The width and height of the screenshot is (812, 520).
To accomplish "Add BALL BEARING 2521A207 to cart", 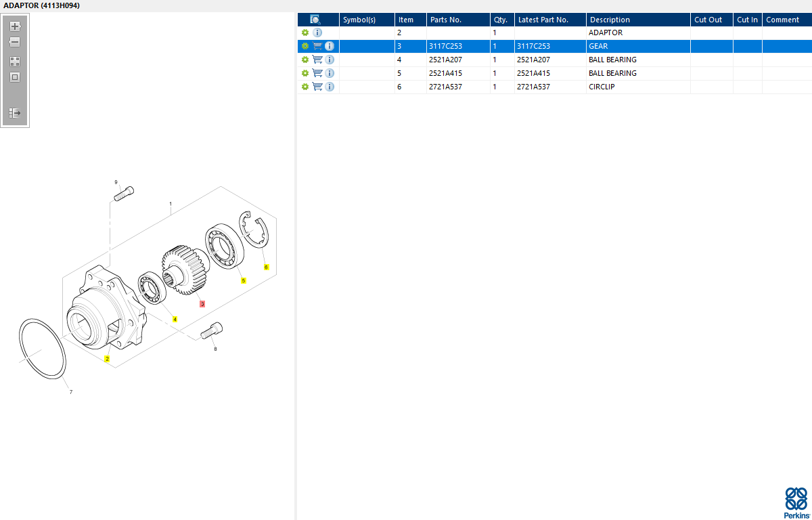I will click(x=317, y=60).
